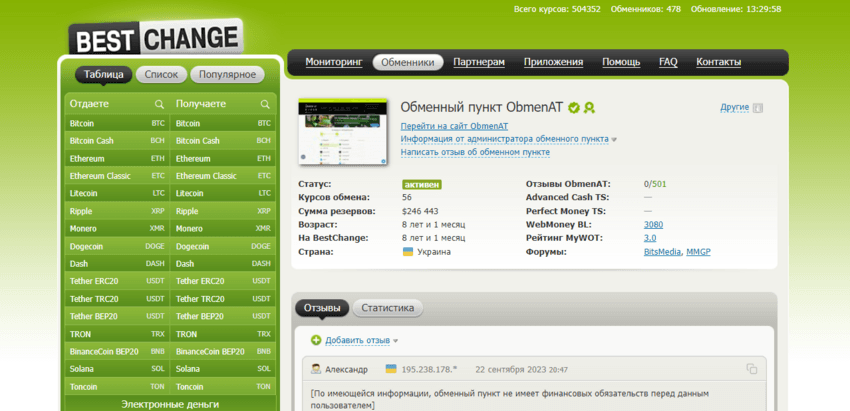Image resolution: width=850 pixels, height=411 pixels.
Task: Click the ObmenAT site thumbnail preview
Action: 342,132
